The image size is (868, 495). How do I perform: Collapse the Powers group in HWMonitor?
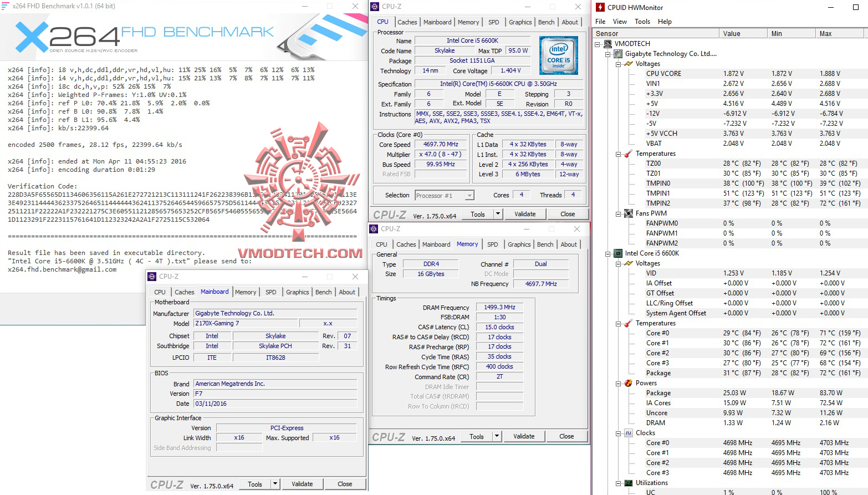pos(619,383)
